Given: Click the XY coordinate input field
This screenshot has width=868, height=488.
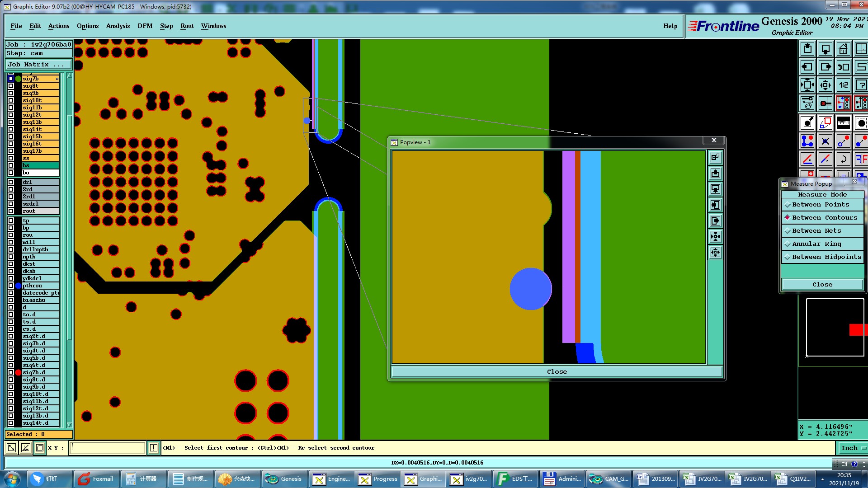Looking at the screenshot, I should (108, 448).
